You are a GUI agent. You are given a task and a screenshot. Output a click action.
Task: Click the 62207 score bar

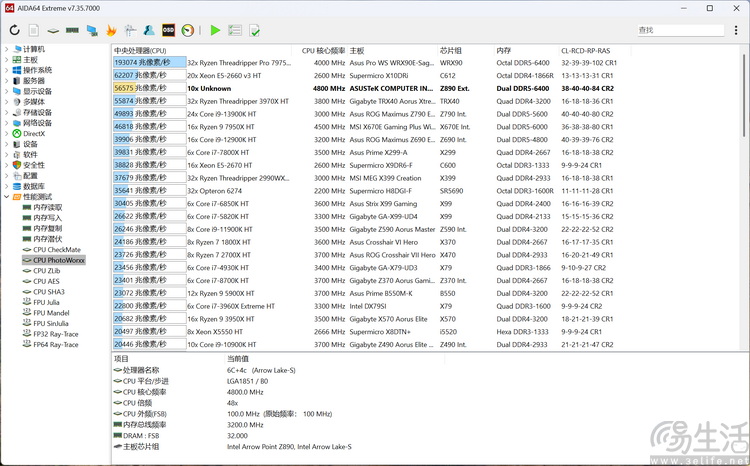tap(150, 75)
